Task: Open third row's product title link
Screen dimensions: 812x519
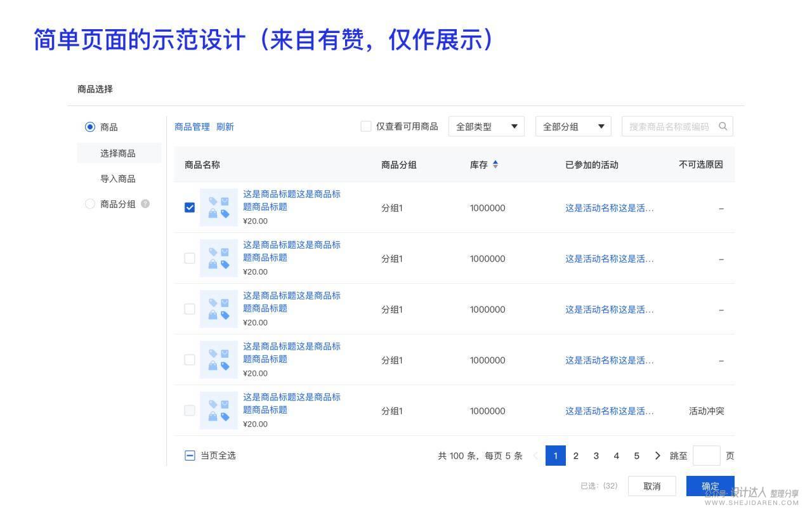Action: coord(292,302)
